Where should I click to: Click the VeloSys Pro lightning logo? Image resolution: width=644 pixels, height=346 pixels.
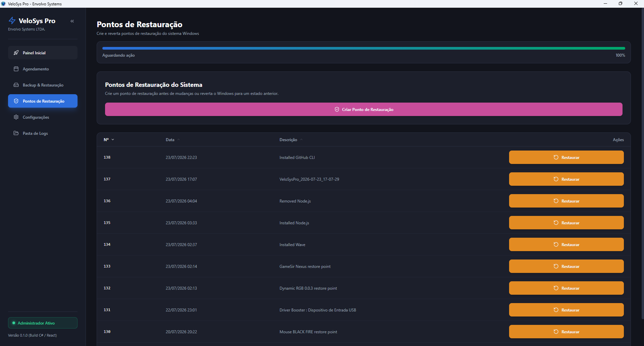point(12,21)
